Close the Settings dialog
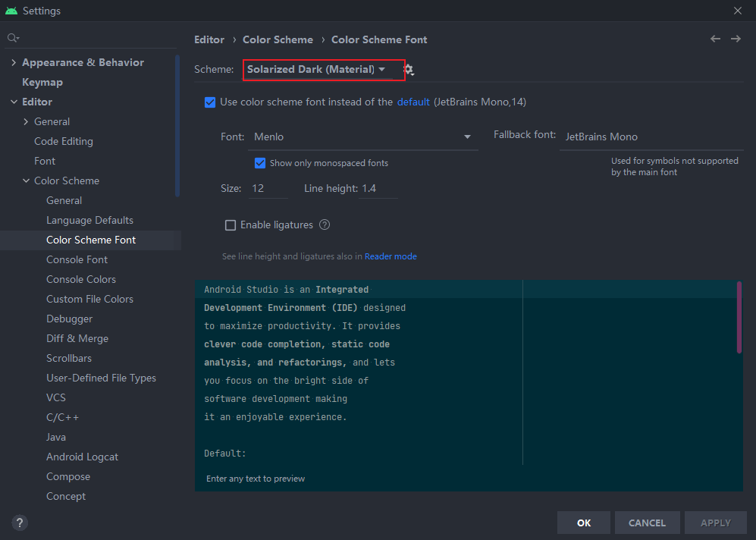 point(737,11)
